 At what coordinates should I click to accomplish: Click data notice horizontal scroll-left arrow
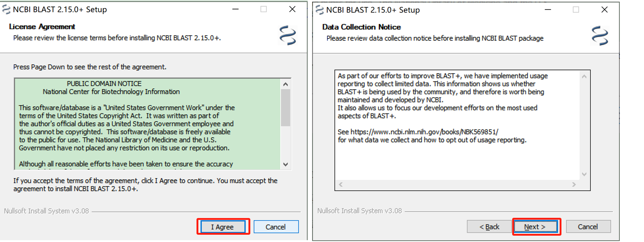pos(340,185)
